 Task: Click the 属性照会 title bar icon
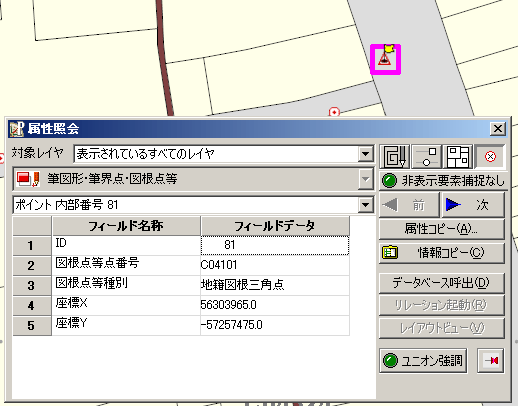16,128
